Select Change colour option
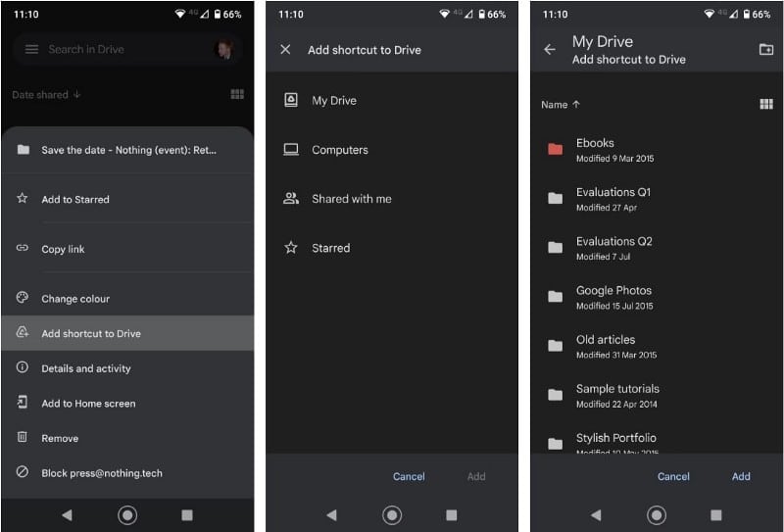Screen dimensions: 784x532 127,299
